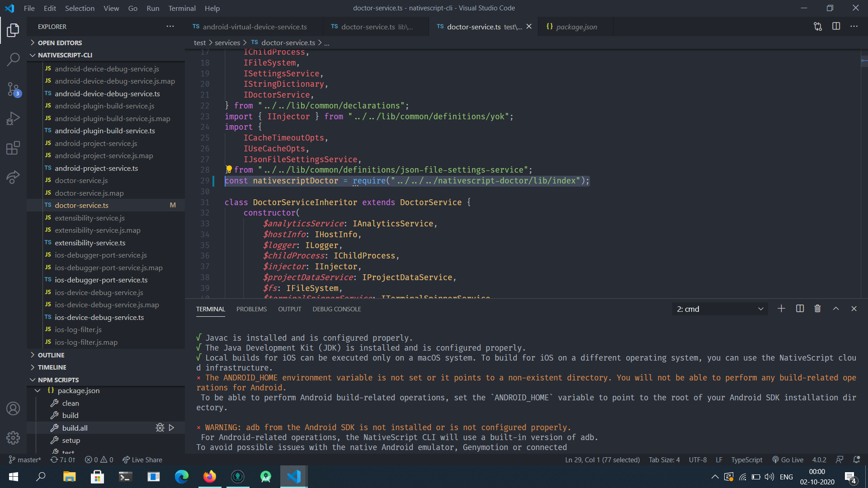Click the master branch indicator
This screenshot has width=868, height=488.
(25, 460)
